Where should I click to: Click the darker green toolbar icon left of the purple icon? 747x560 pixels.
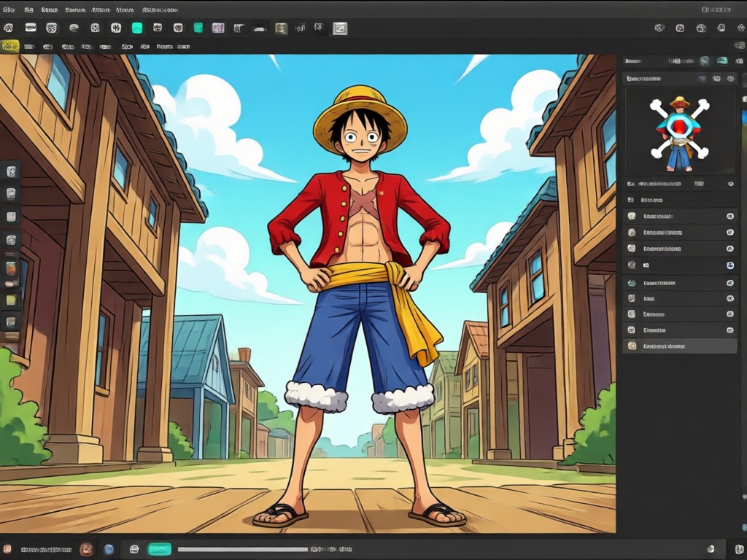coord(198,28)
